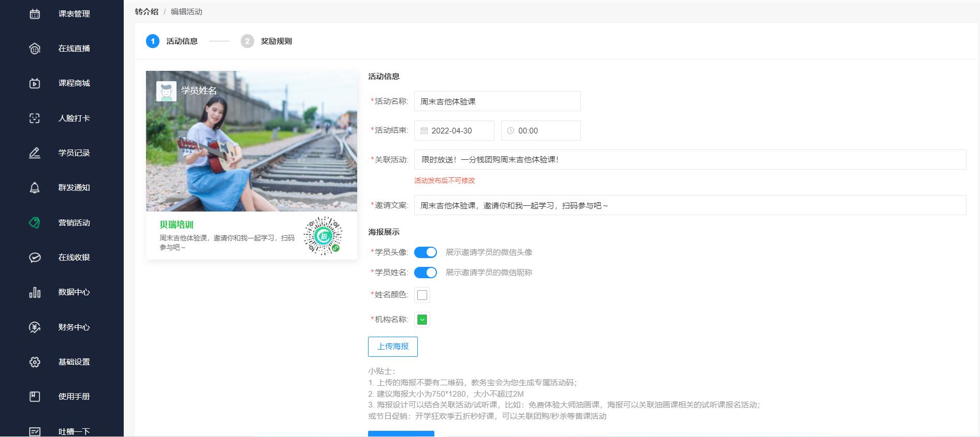Click the 编辑活动 breadcrumb text
This screenshot has height=437, width=980.
[x=186, y=11]
